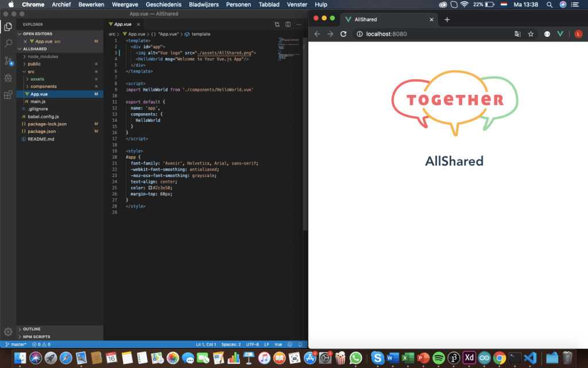This screenshot has height=368, width=588.
Task: Bookmark page with the star icon
Action: click(531, 34)
